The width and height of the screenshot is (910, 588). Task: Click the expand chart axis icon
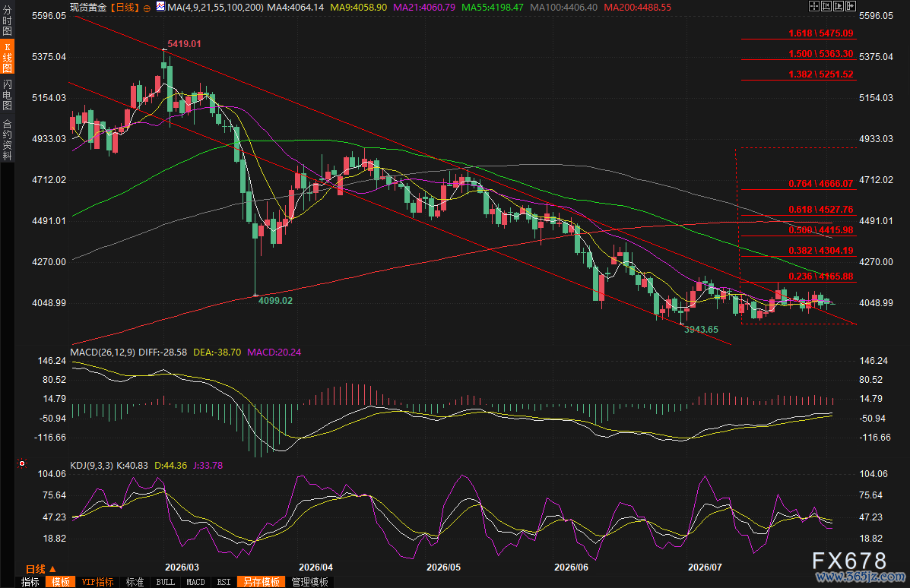point(839,6)
